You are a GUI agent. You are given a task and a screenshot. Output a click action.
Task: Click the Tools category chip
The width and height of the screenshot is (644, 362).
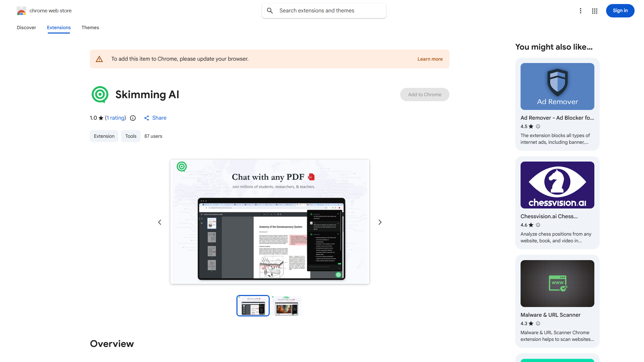click(131, 136)
